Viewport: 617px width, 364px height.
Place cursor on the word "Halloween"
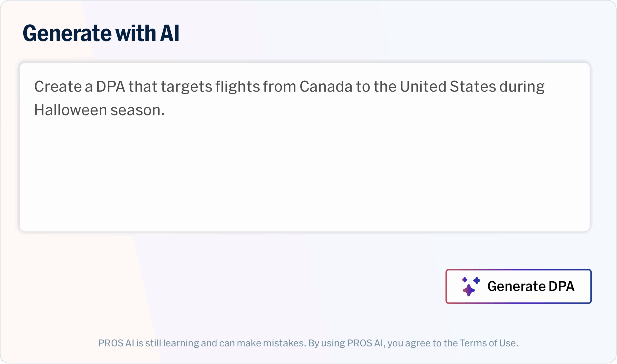pyautogui.click(x=70, y=110)
